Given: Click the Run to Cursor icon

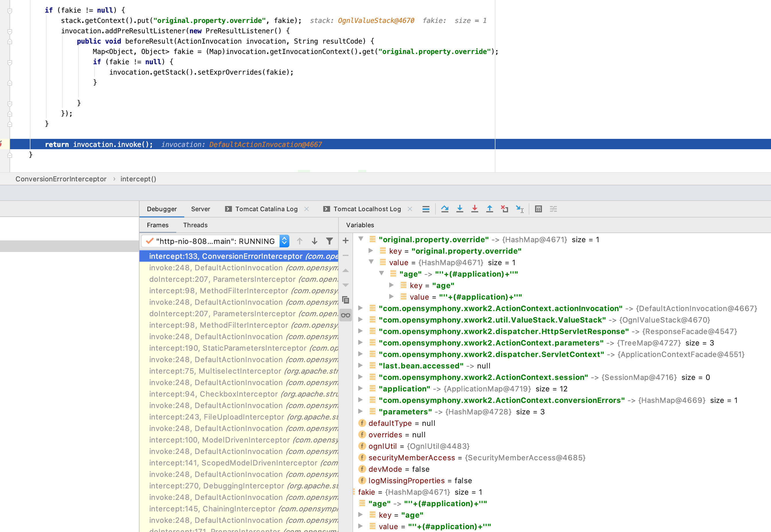Looking at the screenshot, I should [x=520, y=209].
